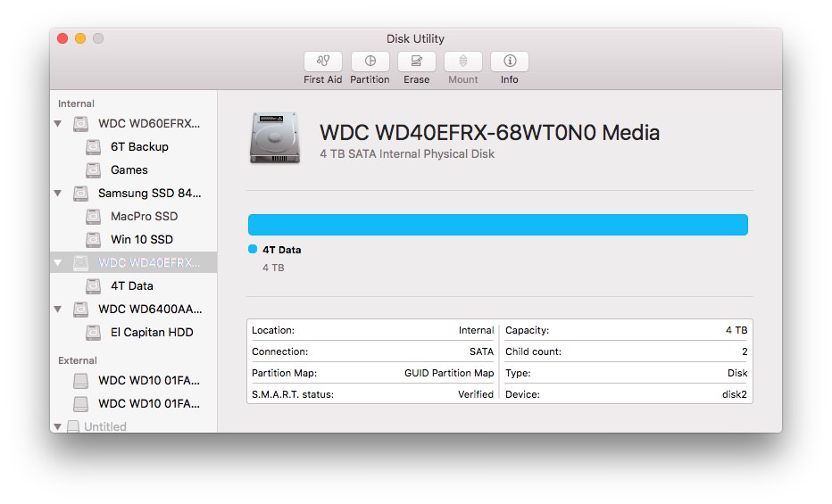Select the Games volume
The width and height of the screenshot is (832, 504).
129,170
